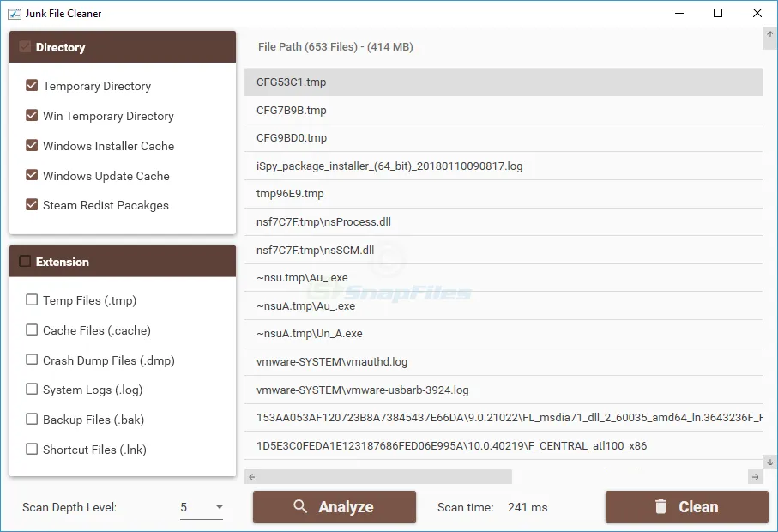Select the ~nsu.tmp\Au_.exe row
The height and width of the screenshot is (532, 778).
[x=504, y=278]
